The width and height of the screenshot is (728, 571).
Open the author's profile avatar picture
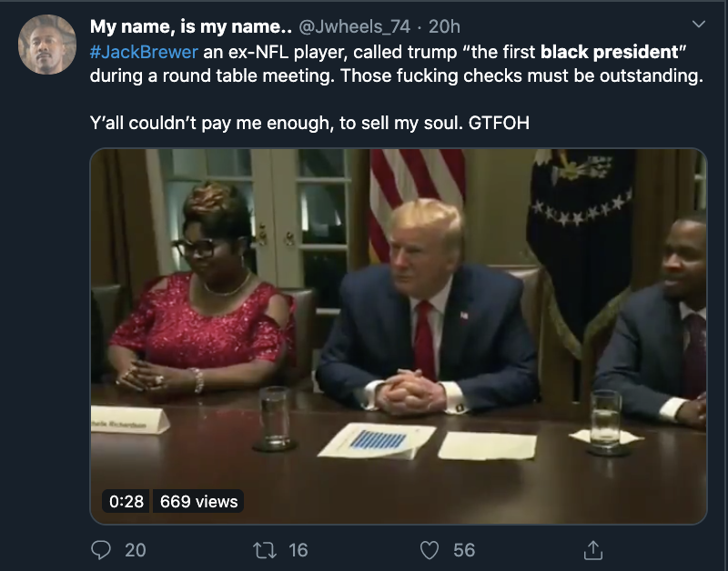click(46, 45)
